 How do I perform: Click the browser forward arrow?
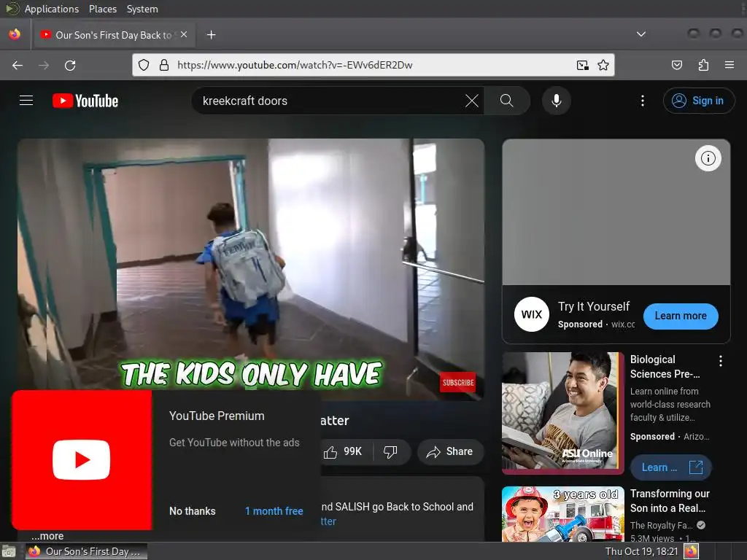pyautogui.click(x=44, y=65)
